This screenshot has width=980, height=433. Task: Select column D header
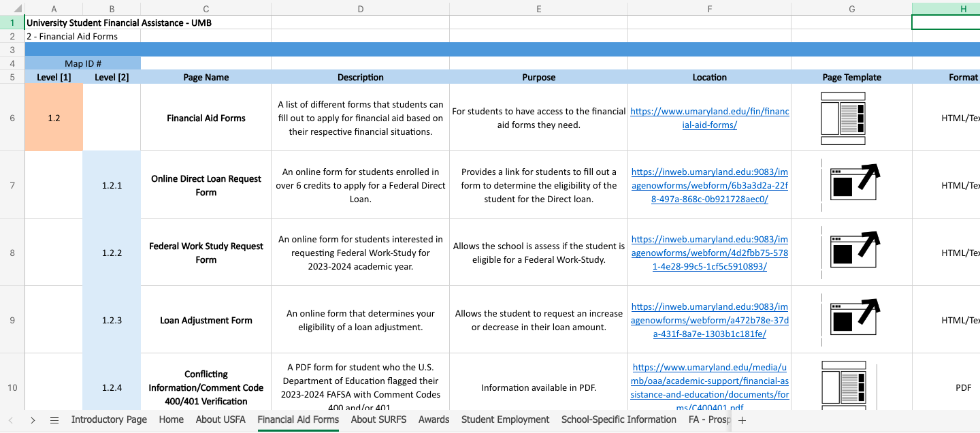[x=361, y=8]
